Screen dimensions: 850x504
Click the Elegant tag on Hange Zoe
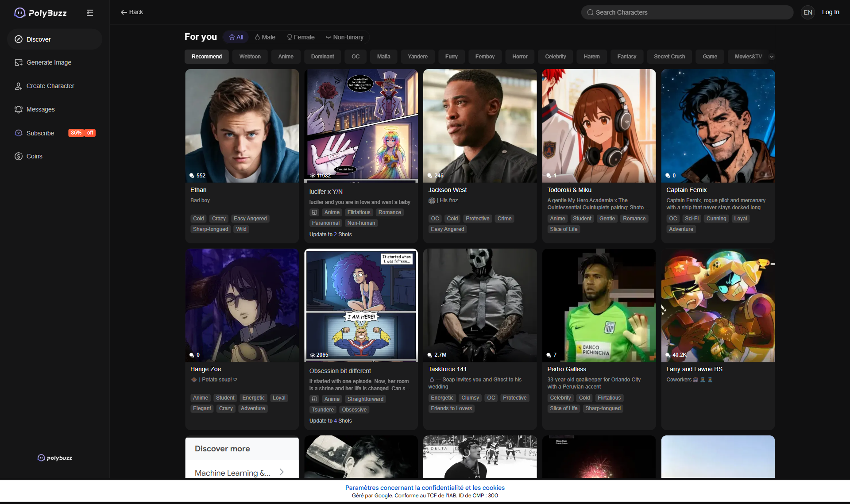[202, 408]
